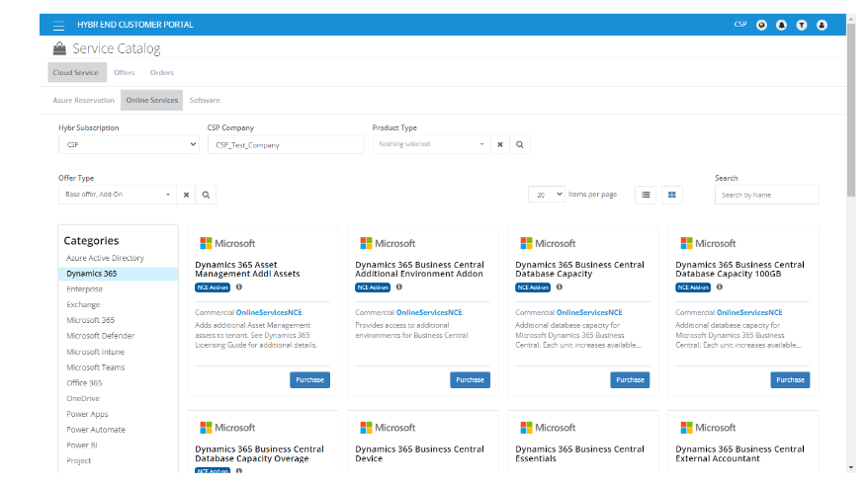
Task: Select Azure Active Directory category
Action: point(105,258)
